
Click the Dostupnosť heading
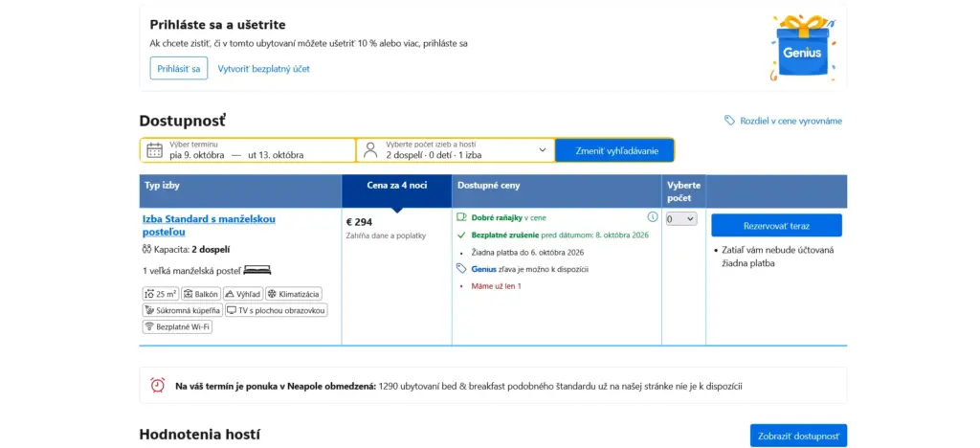(x=183, y=122)
